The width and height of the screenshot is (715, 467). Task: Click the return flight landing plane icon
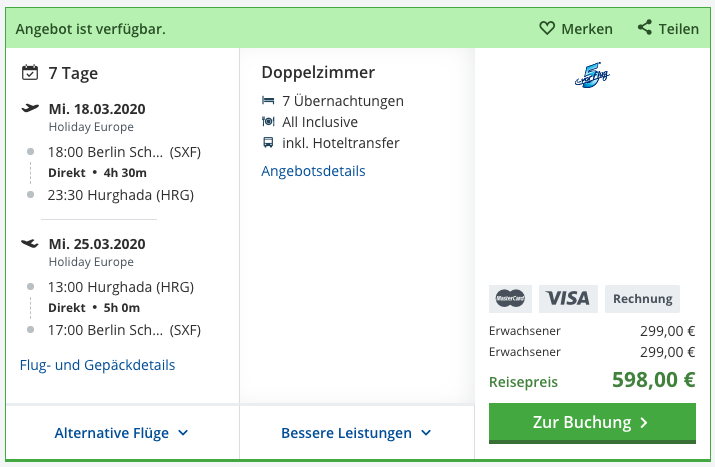[30, 243]
